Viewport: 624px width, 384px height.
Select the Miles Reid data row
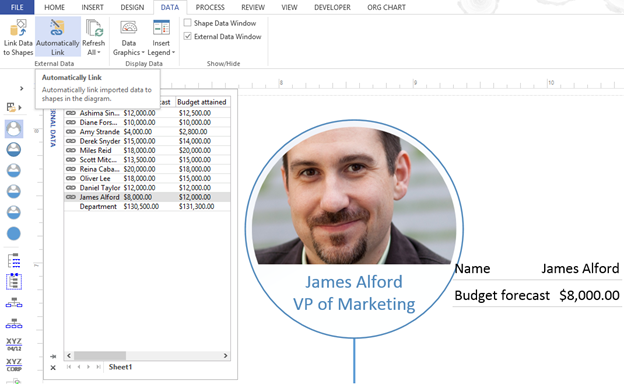click(147, 150)
